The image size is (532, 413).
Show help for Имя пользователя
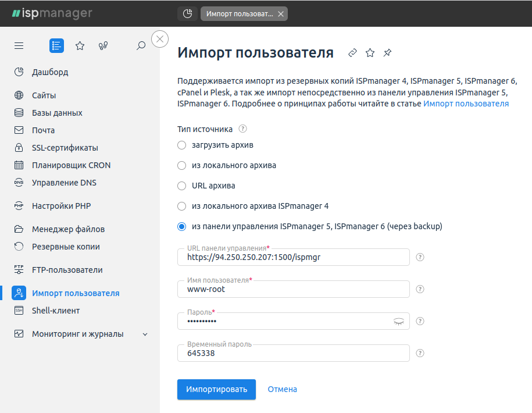pyautogui.click(x=420, y=289)
